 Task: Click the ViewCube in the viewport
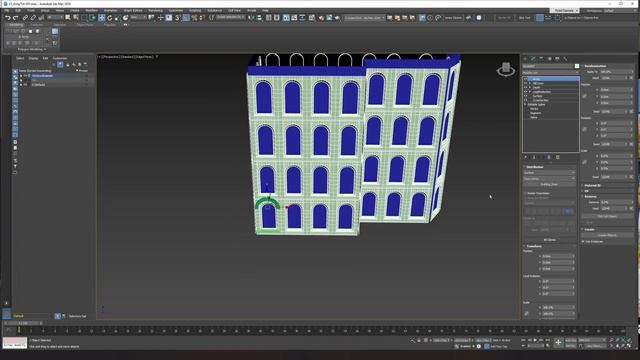click(x=506, y=69)
